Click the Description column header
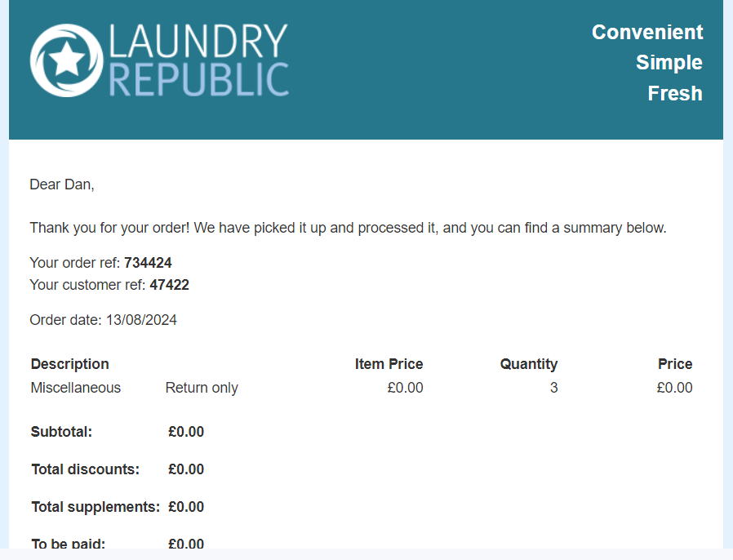The height and width of the screenshot is (560, 733). click(x=69, y=363)
